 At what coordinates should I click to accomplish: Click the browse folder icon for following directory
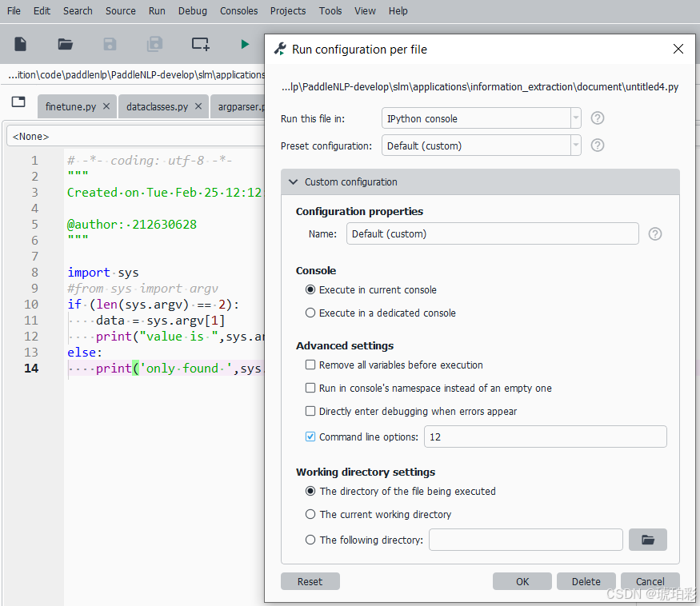click(648, 540)
